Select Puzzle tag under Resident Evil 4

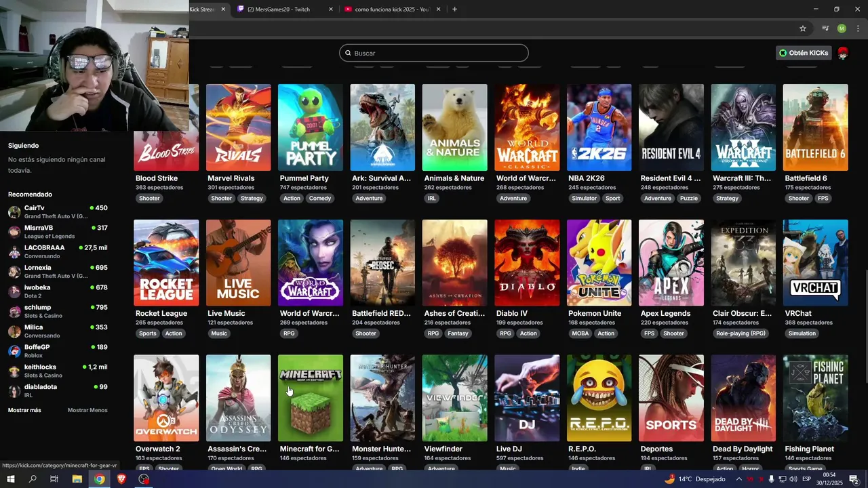tap(689, 199)
